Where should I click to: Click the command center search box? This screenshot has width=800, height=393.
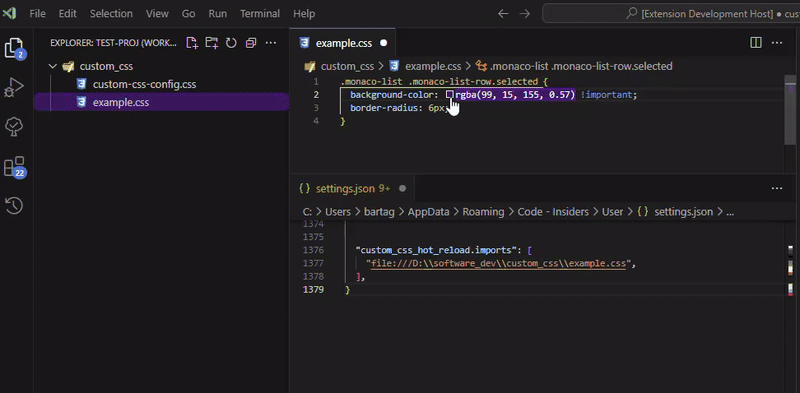[671, 14]
